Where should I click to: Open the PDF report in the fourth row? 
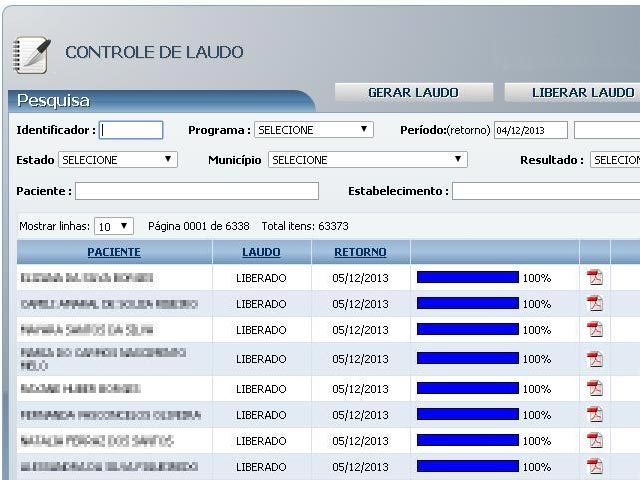pos(595,359)
